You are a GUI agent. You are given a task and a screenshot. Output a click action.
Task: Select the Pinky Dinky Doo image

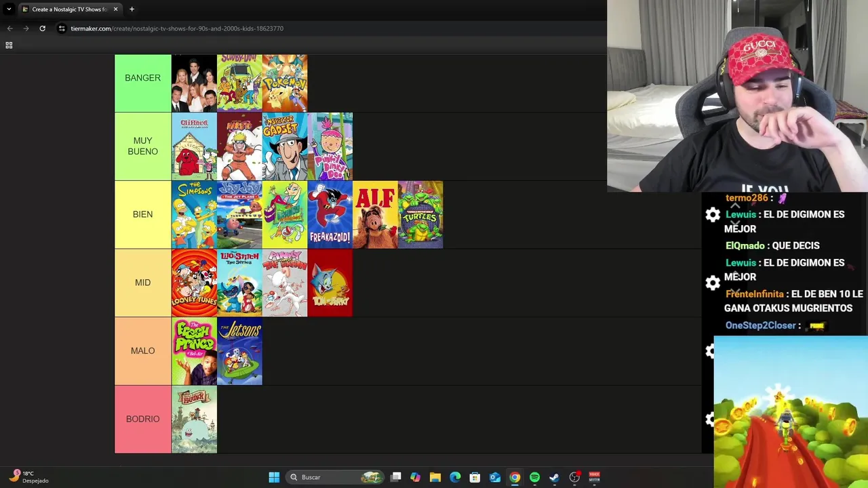[x=330, y=146]
